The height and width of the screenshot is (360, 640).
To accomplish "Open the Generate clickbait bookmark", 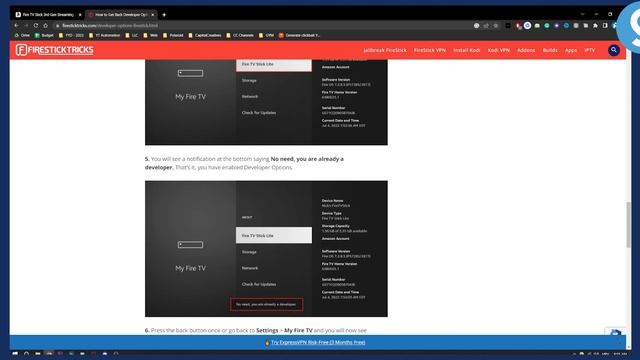I will [x=299, y=36].
